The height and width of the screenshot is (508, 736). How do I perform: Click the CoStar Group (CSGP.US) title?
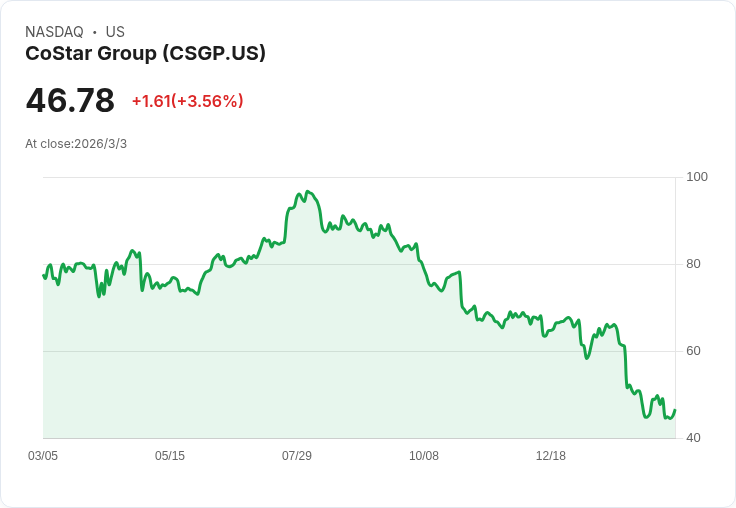[146, 54]
